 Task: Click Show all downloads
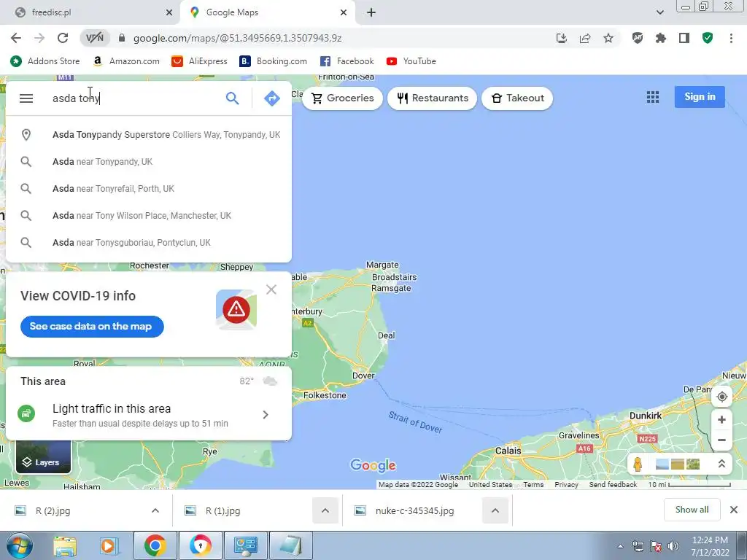pyautogui.click(x=692, y=510)
